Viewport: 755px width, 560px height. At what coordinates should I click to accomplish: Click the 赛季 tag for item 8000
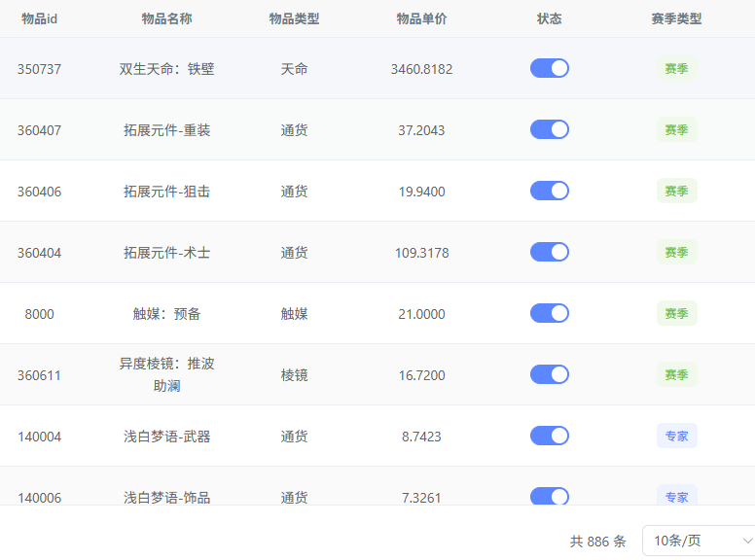click(676, 314)
